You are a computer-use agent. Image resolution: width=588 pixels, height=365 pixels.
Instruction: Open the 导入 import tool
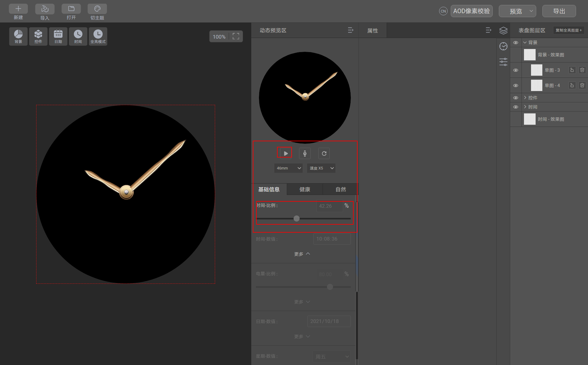[x=45, y=9]
